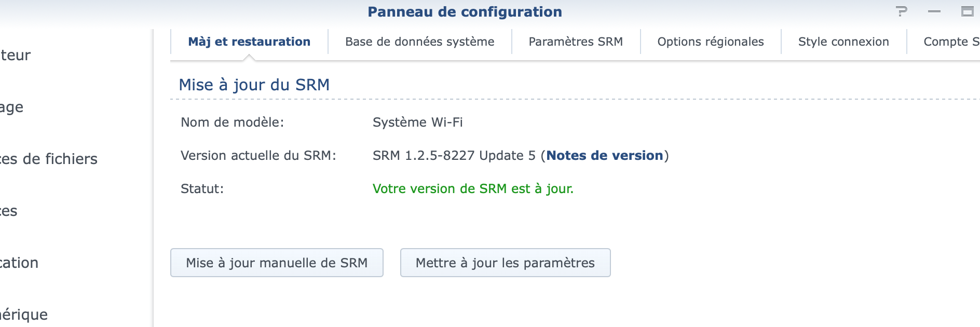This screenshot has width=980, height=327.
Task: Open the Notes de version link
Action: (x=604, y=156)
